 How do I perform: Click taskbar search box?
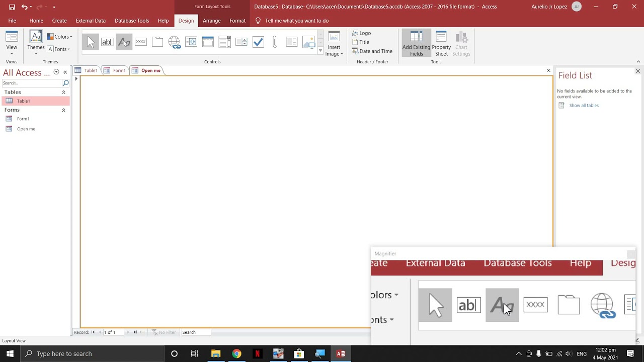(x=93, y=353)
